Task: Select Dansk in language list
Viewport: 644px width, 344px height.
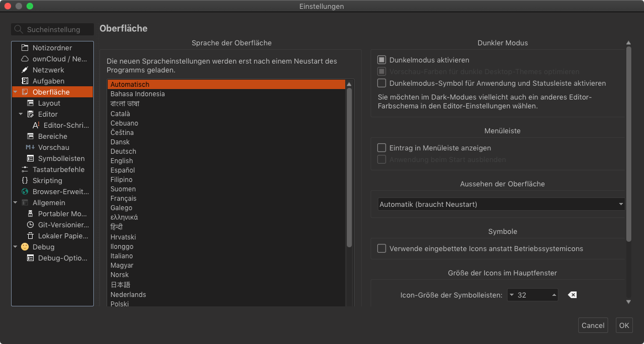Action: pos(226,142)
